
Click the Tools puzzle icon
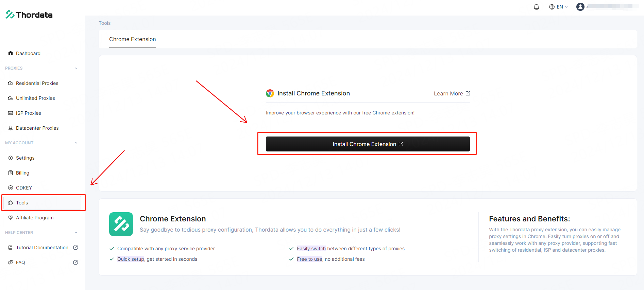point(11,203)
